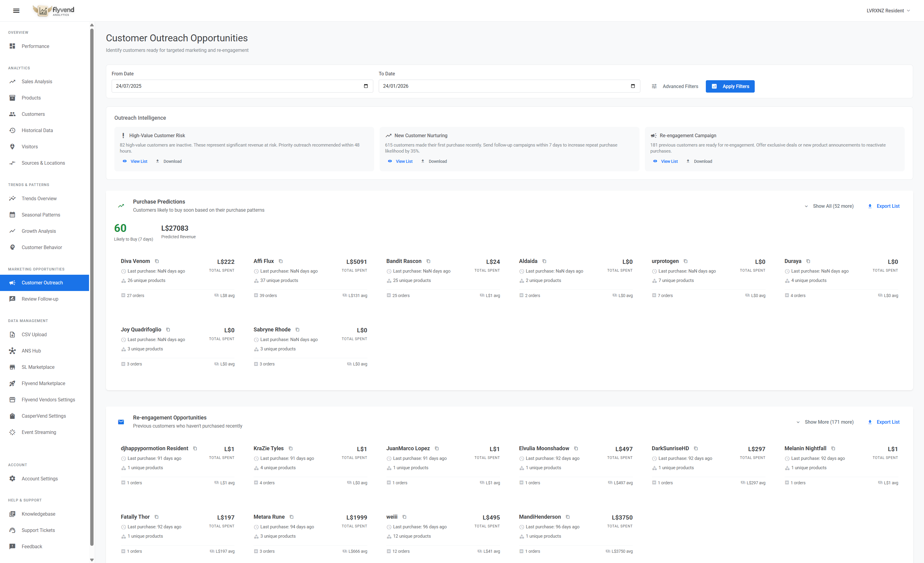This screenshot has width=924, height=563.
Task: Select Products in the analytics sidebar
Action: pyautogui.click(x=31, y=98)
